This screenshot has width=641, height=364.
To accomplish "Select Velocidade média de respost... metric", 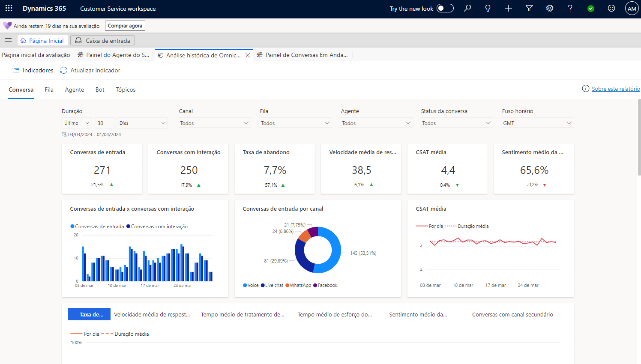I will [152, 314].
